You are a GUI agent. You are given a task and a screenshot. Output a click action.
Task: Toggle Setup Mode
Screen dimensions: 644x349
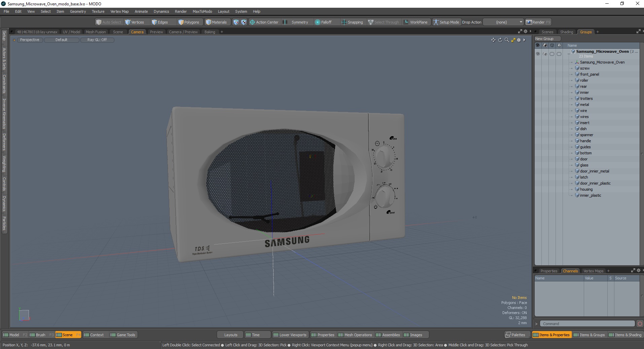coord(446,22)
